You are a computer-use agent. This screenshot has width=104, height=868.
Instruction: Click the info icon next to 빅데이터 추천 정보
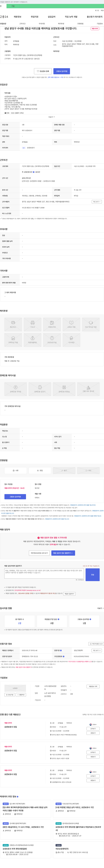click(x=17, y=797)
